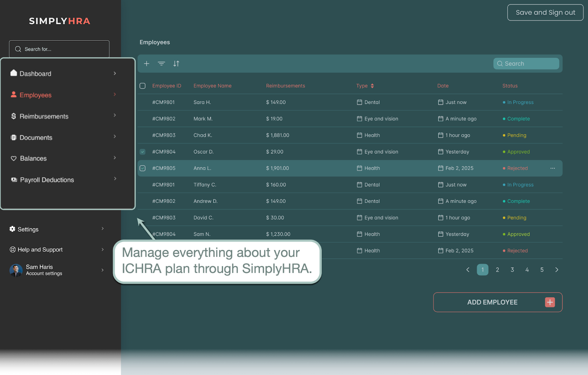Expand the Employees chevron
Image resolution: width=588 pixels, height=375 pixels.
(x=115, y=94)
